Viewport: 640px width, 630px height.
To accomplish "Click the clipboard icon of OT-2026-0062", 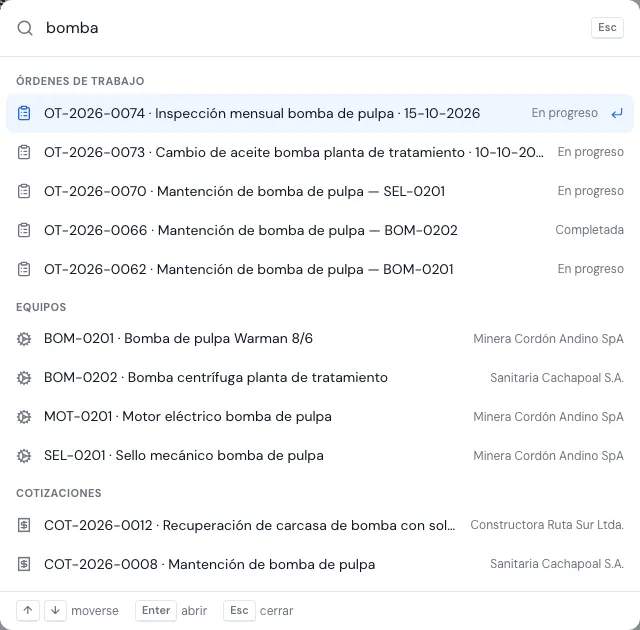I will tap(24, 269).
